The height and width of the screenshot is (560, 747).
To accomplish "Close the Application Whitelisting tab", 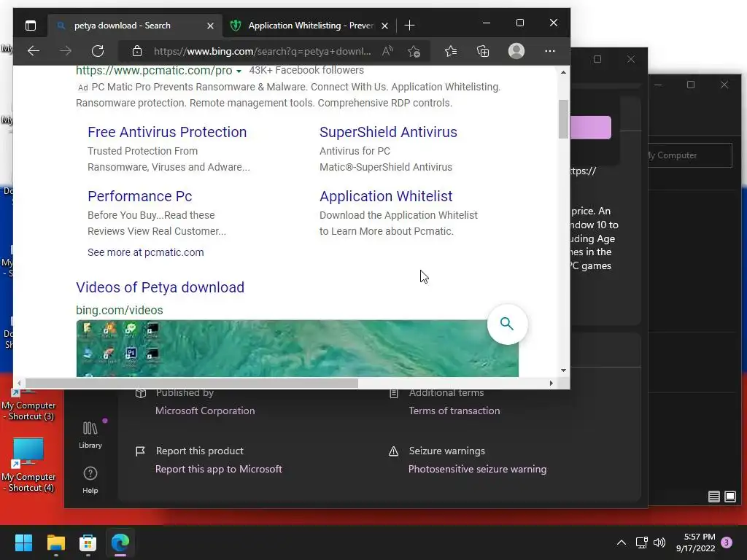I will tap(385, 26).
